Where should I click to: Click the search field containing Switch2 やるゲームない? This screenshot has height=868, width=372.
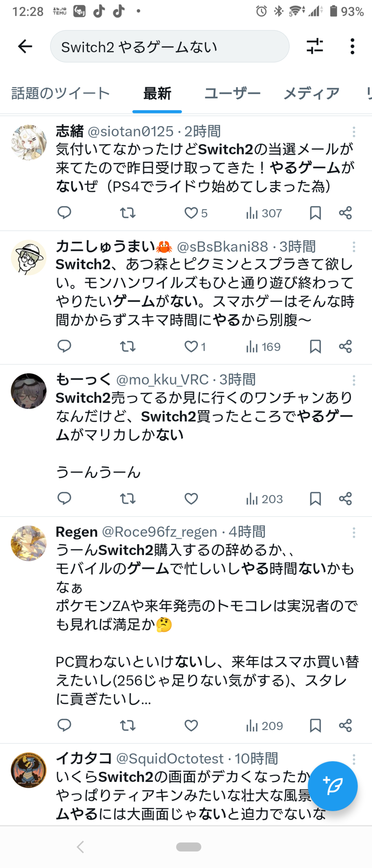[x=170, y=46]
